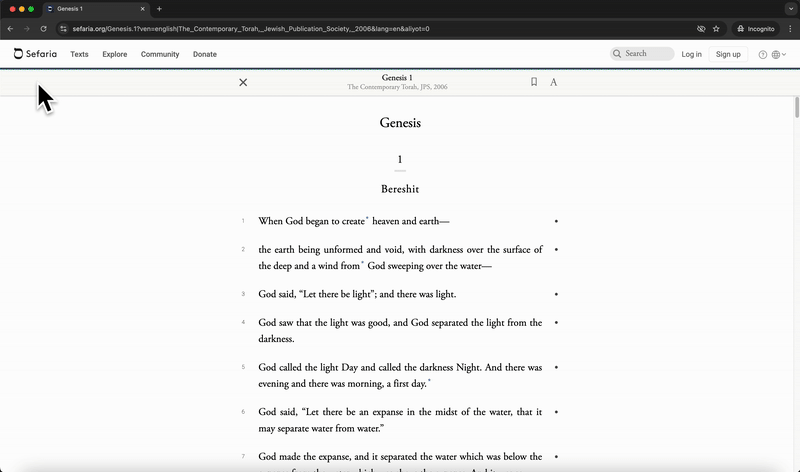Reload the page with refresh icon
800x472 pixels.
43,29
